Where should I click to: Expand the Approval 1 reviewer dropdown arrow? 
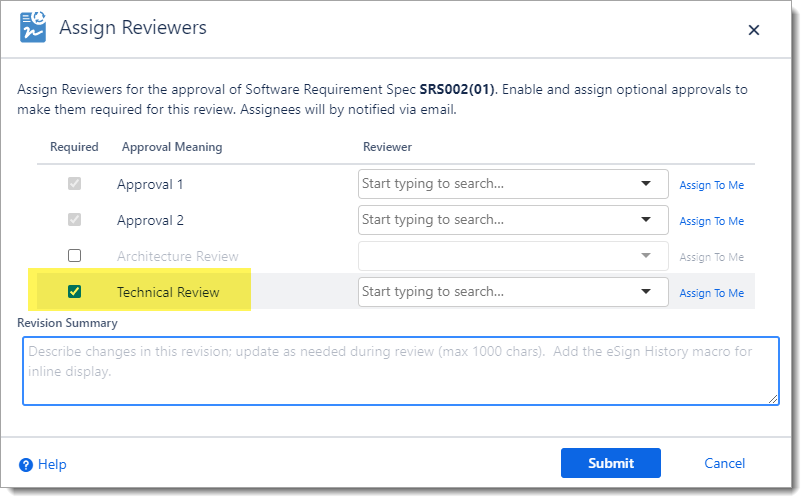645,184
